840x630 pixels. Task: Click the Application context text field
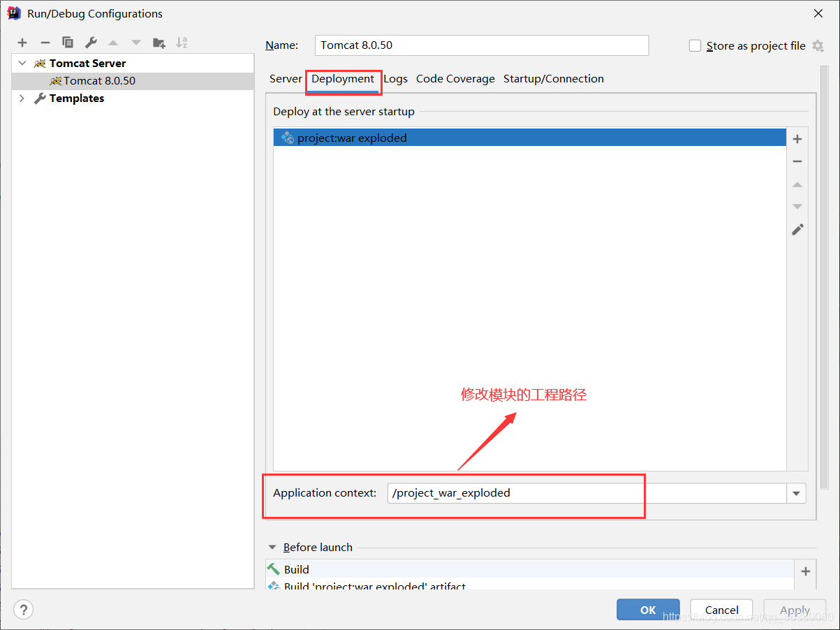(x=587, y=493)
